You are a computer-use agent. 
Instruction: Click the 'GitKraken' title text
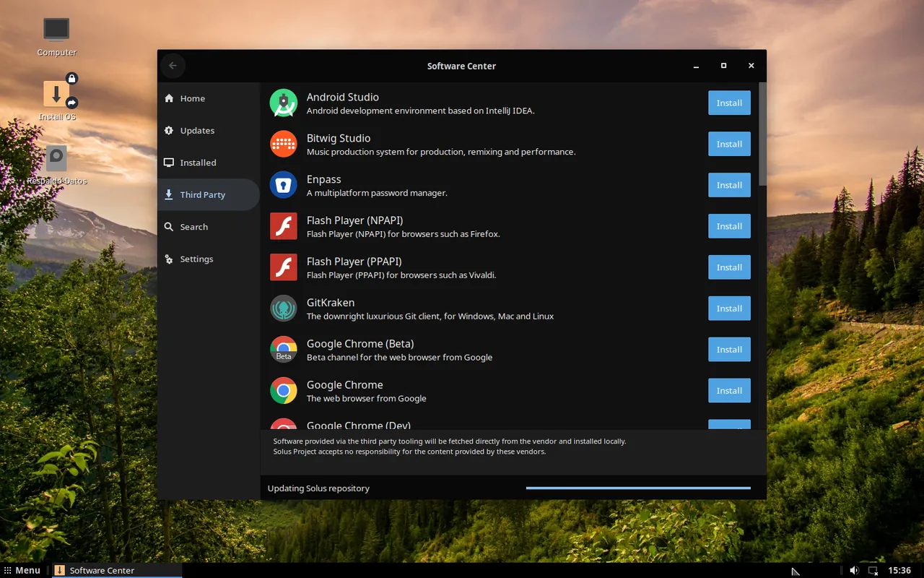331,303
